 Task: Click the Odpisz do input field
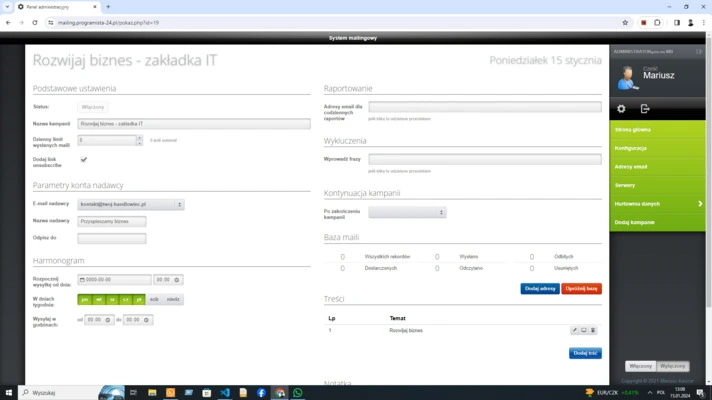coord(112,238)
